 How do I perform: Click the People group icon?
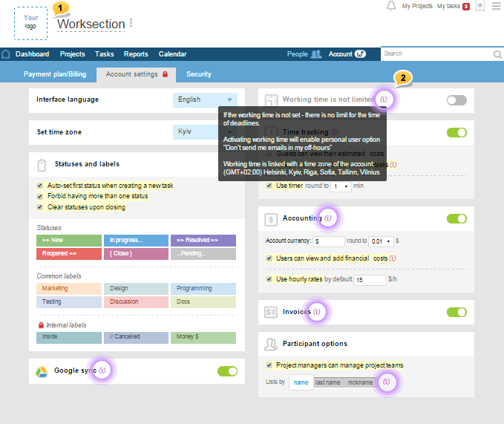click(x=316, y=54)
